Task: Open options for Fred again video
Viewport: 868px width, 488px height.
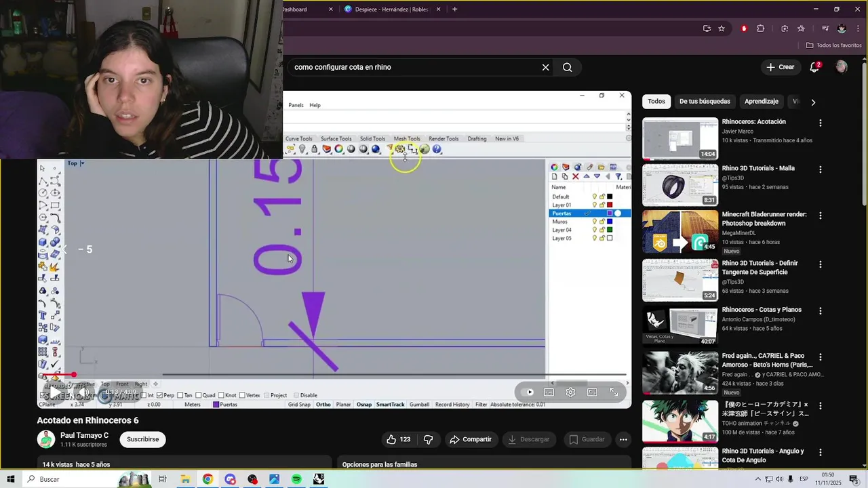Action: pyautogui.click(x=821, y=357)
